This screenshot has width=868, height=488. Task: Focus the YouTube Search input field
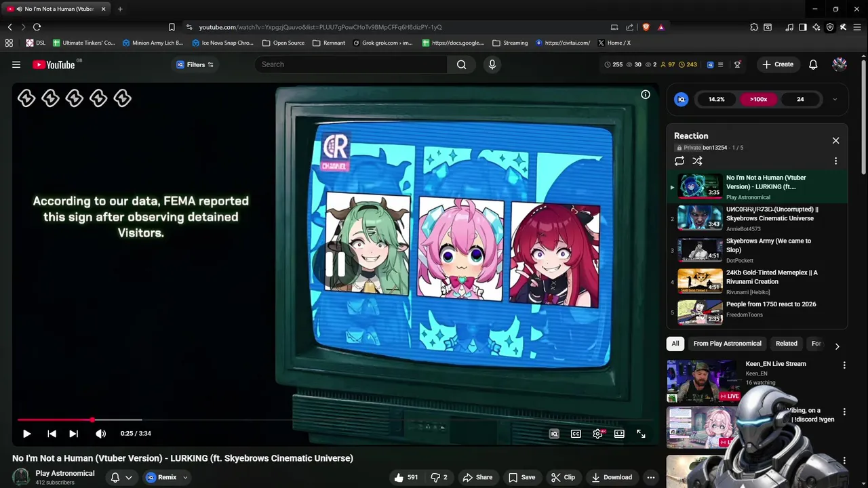coord(351,64)
